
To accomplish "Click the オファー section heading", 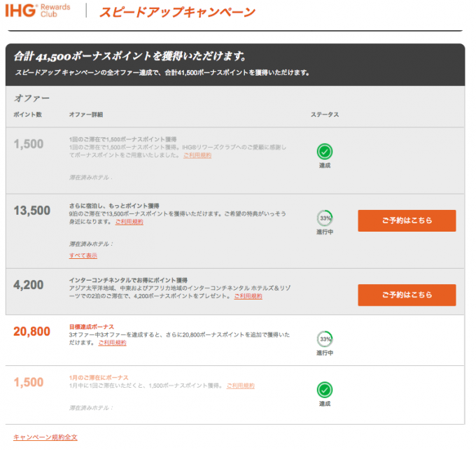I will pyautogui.click(x=31, y=98).
